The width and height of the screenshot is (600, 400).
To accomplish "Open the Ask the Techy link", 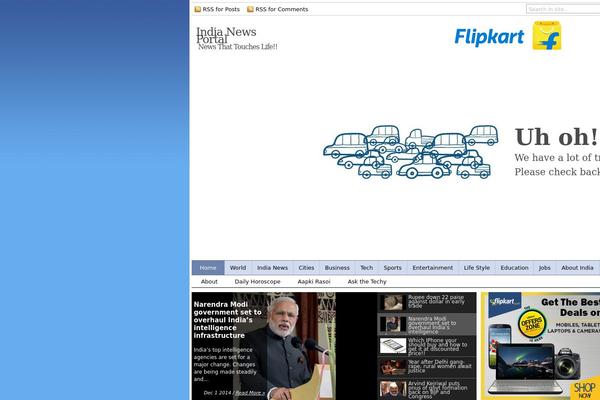I will point(367,282).
